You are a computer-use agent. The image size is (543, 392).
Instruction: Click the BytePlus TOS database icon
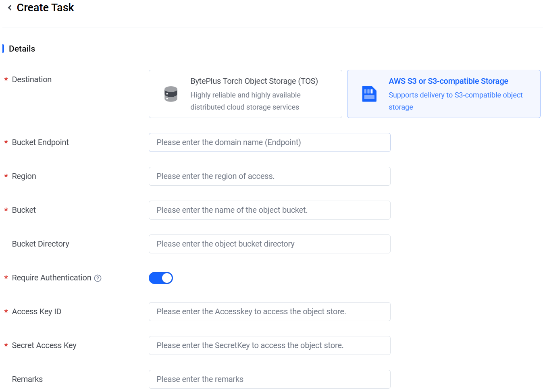pyautogui.click(x=171, y=94)
